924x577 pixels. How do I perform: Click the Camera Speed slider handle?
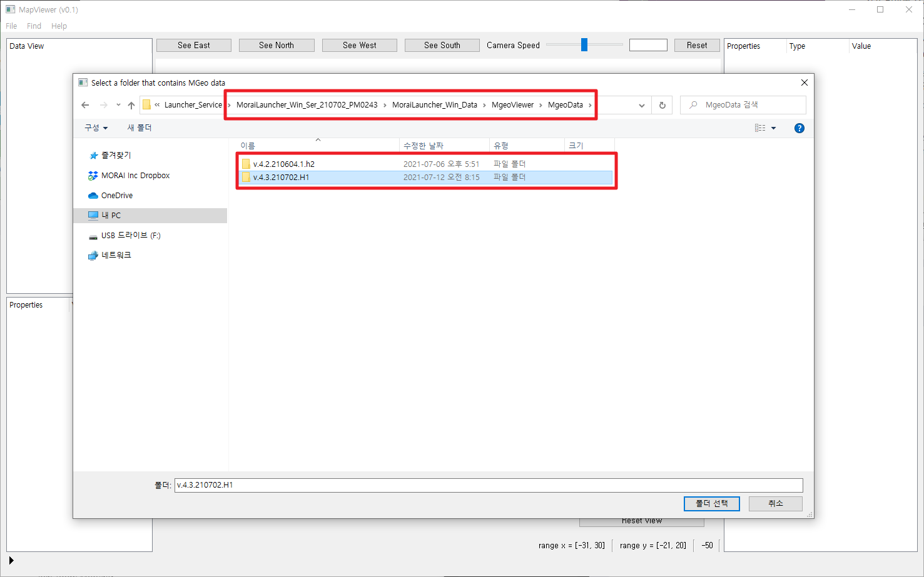pos(584,45)
